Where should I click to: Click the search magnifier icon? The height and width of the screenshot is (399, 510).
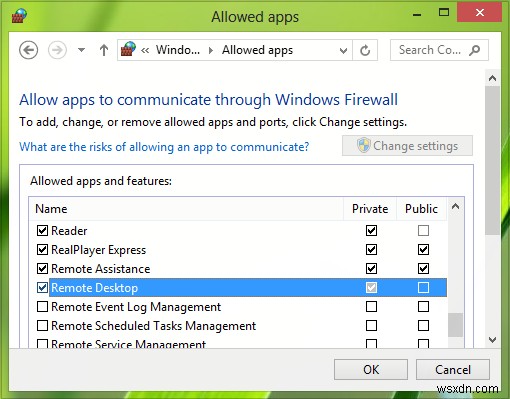coord(475,50)
